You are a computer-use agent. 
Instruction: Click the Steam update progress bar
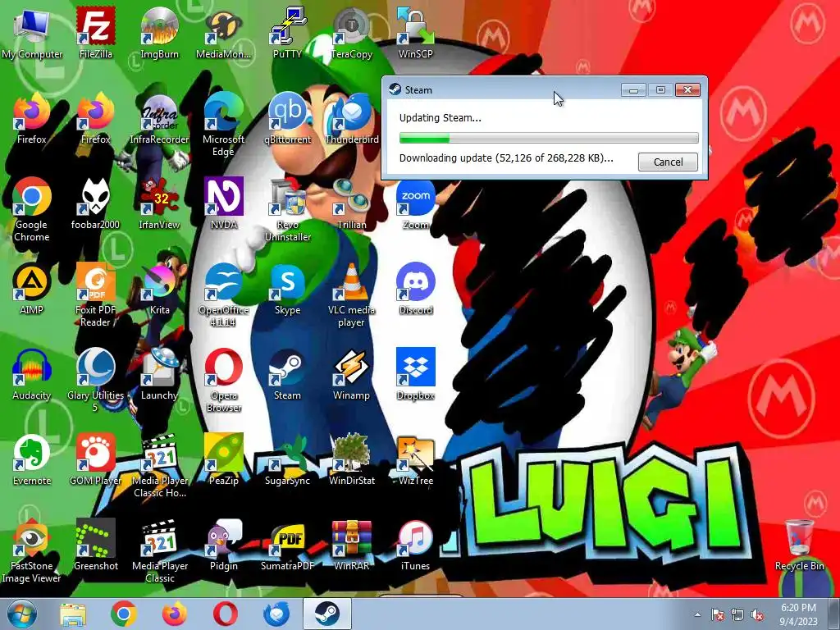(x=549, y=138)
